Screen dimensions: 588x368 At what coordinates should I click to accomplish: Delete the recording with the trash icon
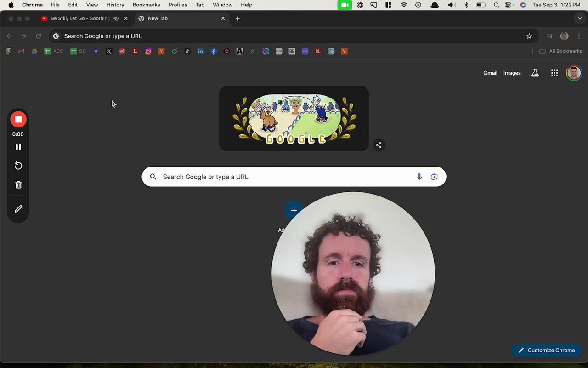pyautogui.click(x=18, y=185)
